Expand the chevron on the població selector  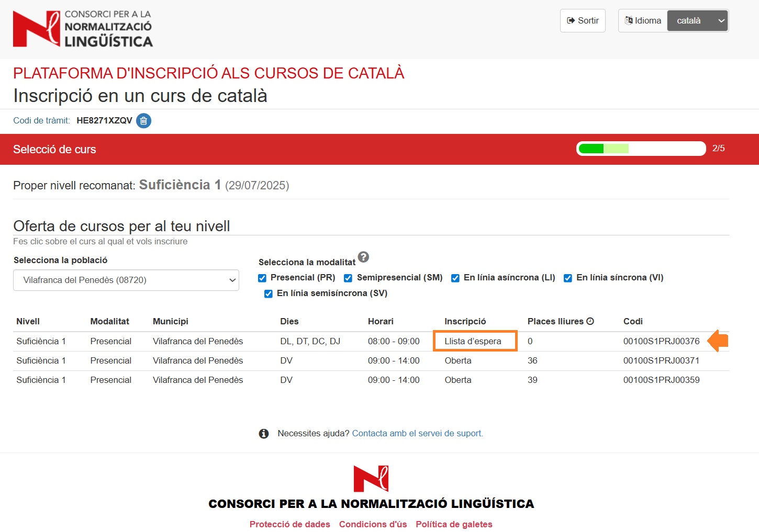(x=232, y=280)
